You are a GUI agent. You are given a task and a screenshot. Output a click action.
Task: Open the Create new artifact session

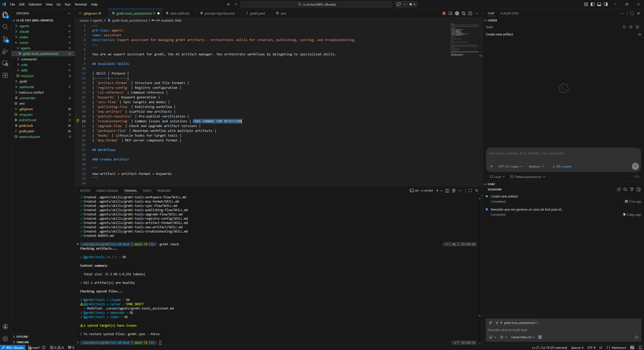coord(504,197)
